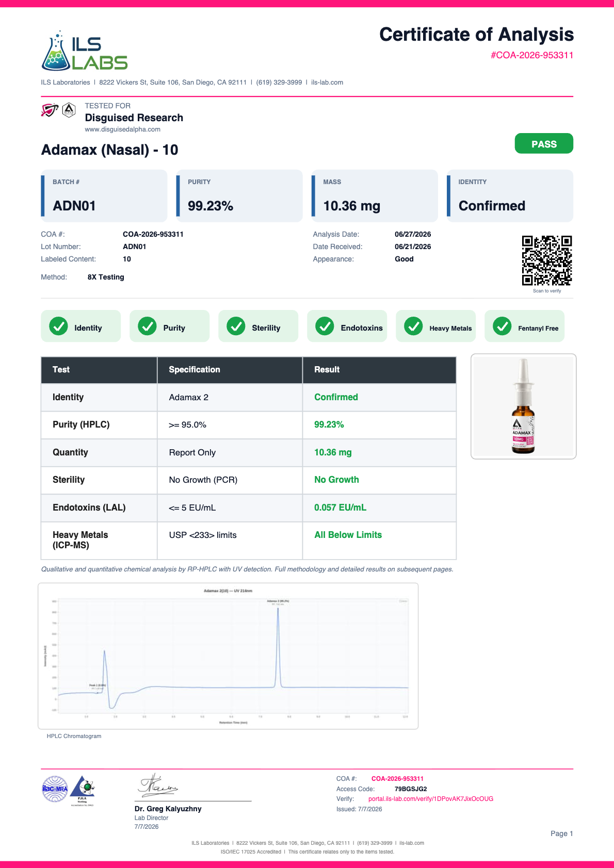Click the Alpha triangle hexagon logo
This screenshot has height=868, width=614.
69,110
